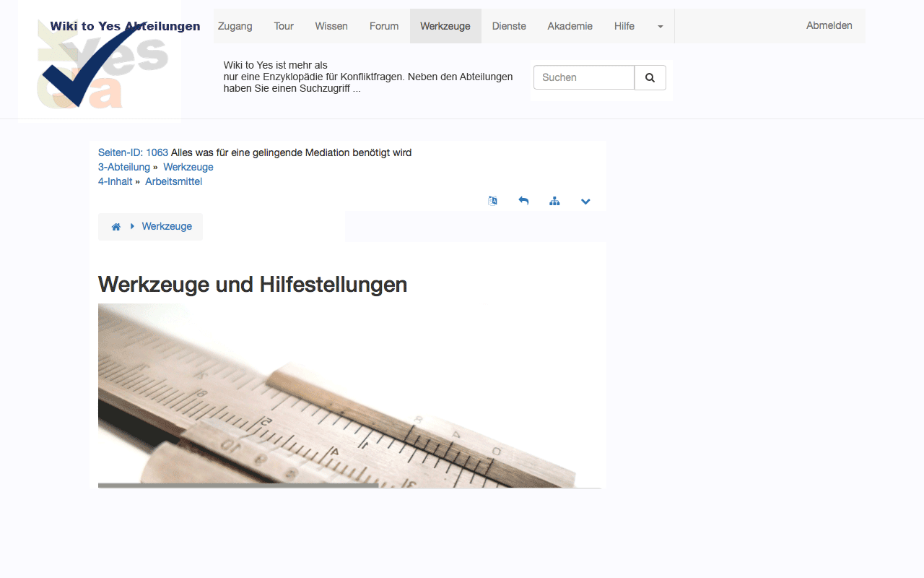Open the Dienste menu item

(509, 26)
